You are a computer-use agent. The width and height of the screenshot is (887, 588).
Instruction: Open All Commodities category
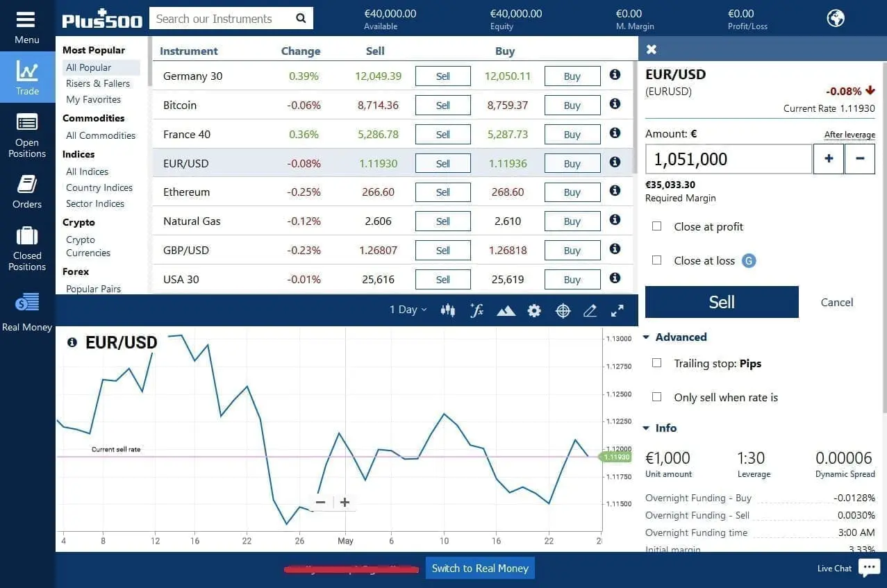point(101,135)
